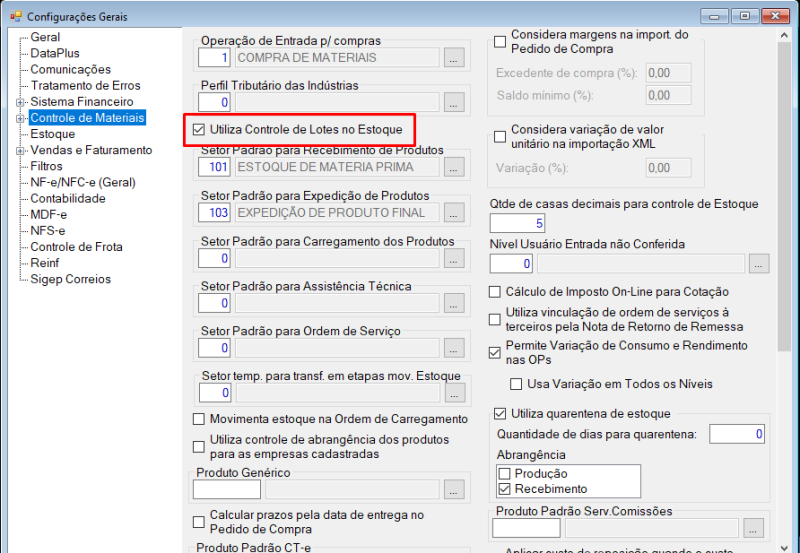Enable Movimenta estoque na Ordem de Carregamento

click(198, 419)
